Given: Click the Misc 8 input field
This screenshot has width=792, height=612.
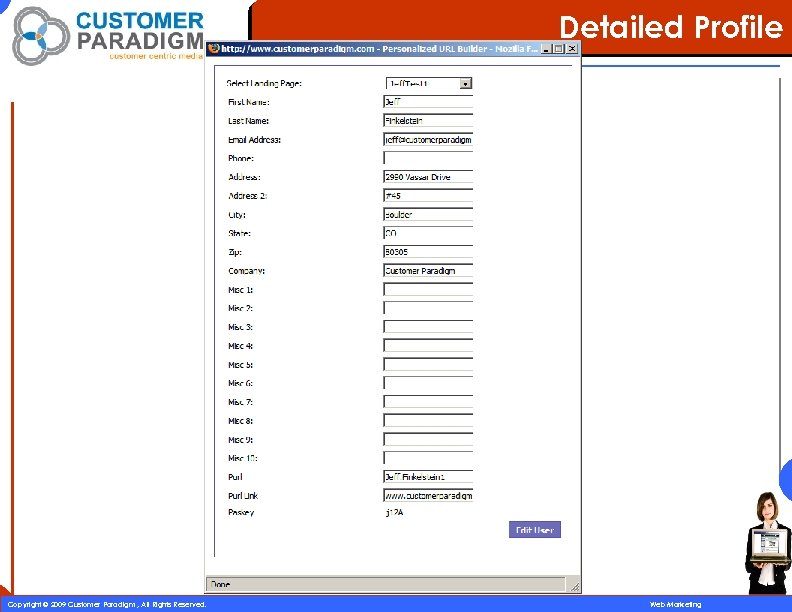Looking at the screenshot, I should coord(428,420).
